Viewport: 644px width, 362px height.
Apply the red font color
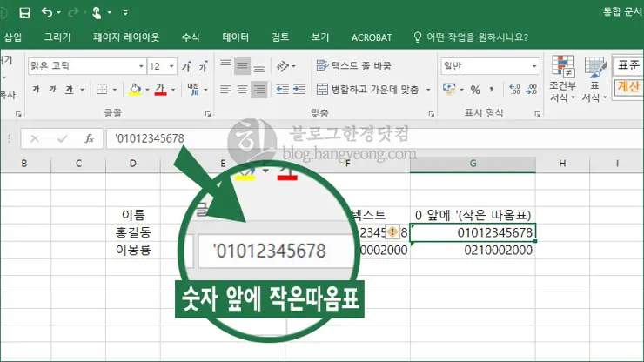160,89
